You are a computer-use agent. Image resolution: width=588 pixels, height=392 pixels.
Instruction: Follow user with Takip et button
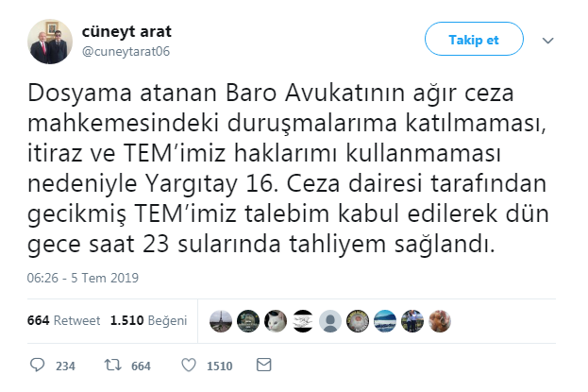474,39
